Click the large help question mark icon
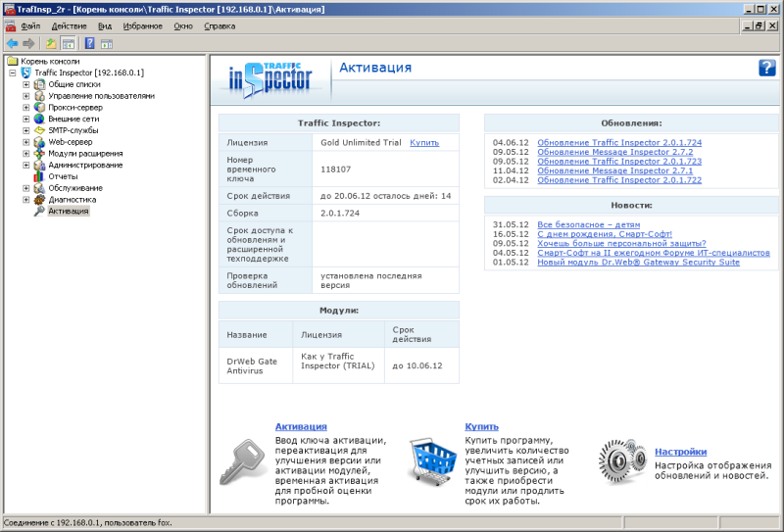 [x=767, y=68]
